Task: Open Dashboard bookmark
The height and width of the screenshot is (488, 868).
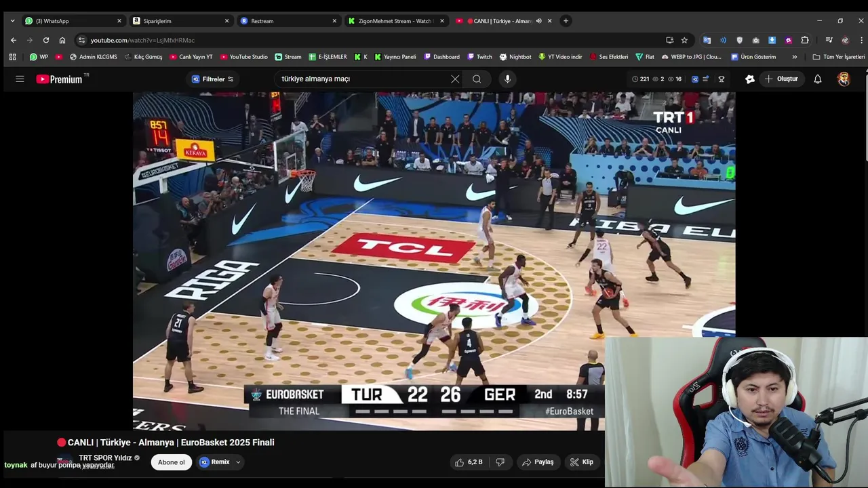Action: point(441,57)
